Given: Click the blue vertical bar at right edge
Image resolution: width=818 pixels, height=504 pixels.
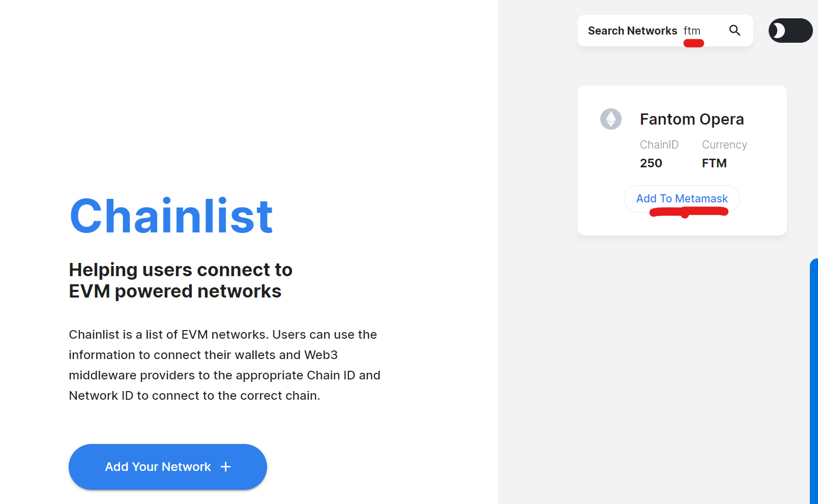Looking at the screenshot, I should [x=813, y=381].
